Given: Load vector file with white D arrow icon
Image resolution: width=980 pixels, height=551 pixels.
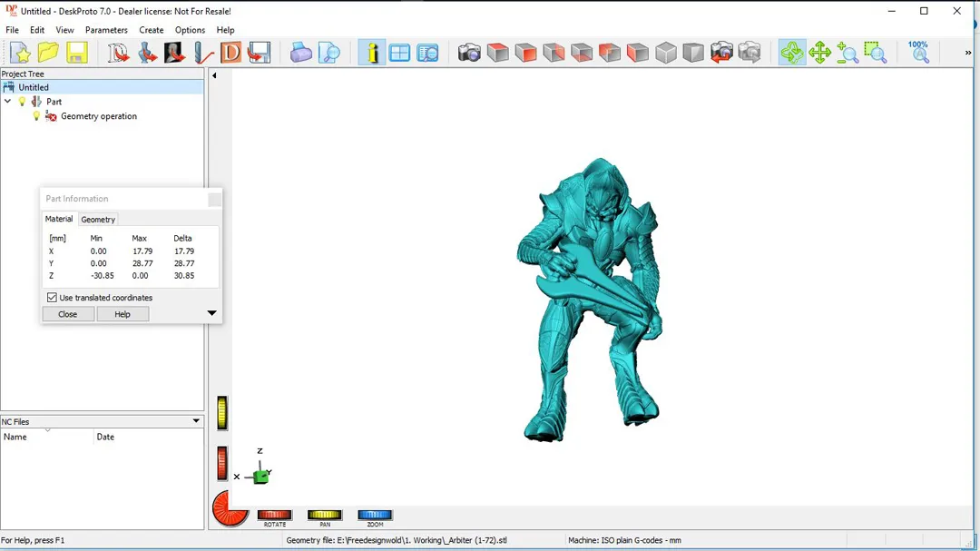Looking at the screenshot, I should click(x=117, y=53).
